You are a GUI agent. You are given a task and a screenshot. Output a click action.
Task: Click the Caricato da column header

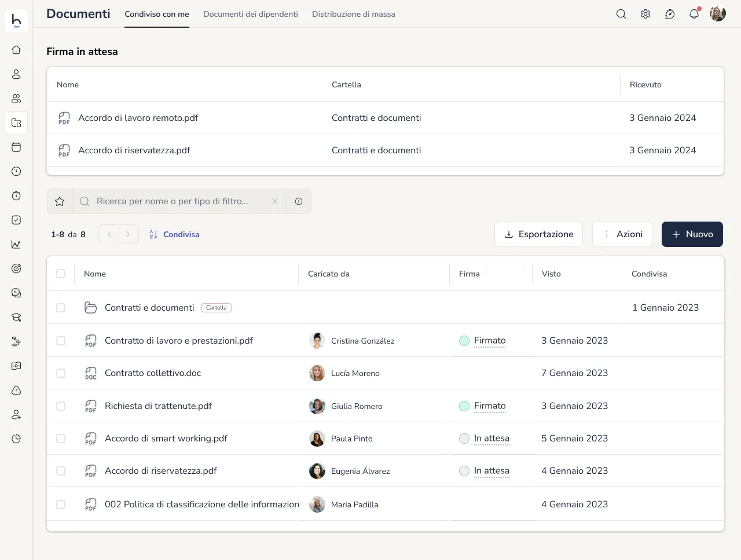329,274
